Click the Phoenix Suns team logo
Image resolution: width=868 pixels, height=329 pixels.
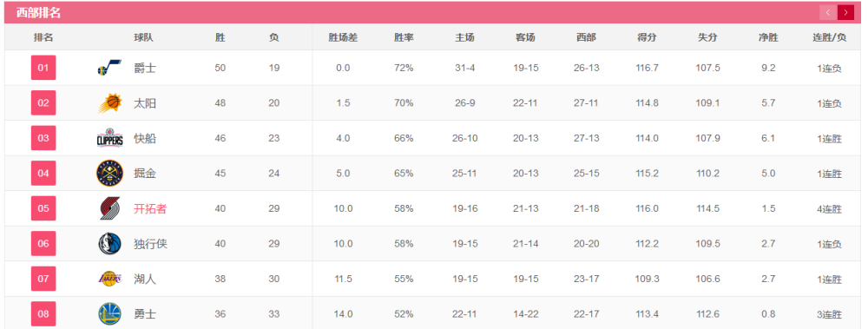(x=109, y=103)
